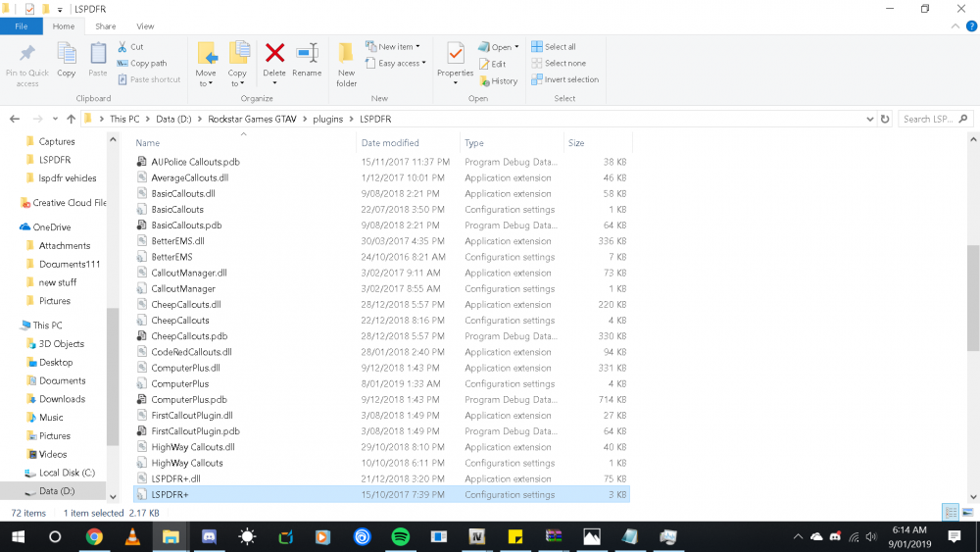
Task: Go up one folder level arrow
Action: [71, 119]
